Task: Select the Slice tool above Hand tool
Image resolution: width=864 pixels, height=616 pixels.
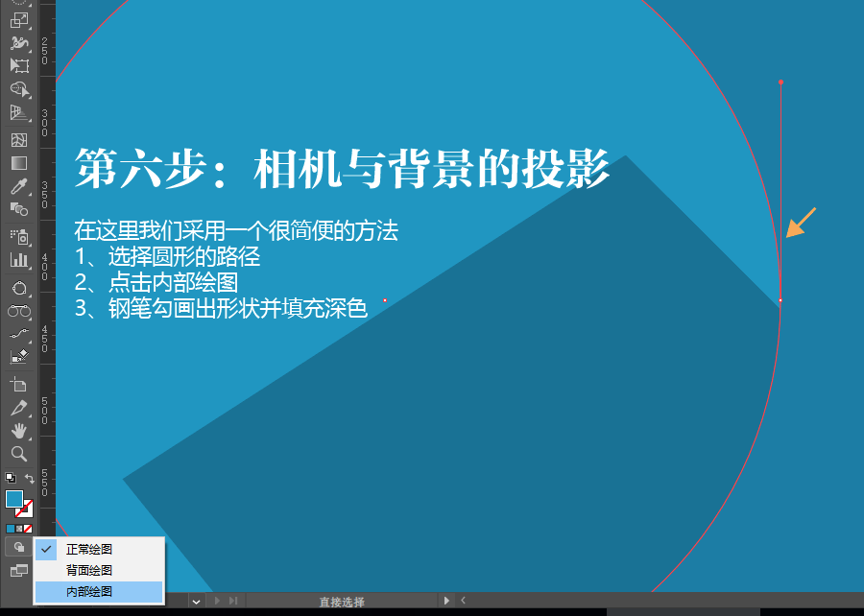Action: pos(19,408)
